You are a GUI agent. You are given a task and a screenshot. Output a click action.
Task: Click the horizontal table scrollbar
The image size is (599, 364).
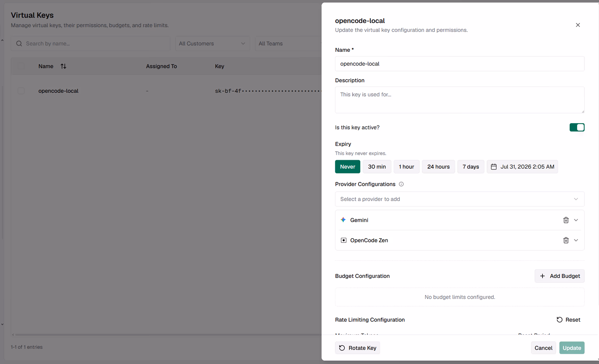click(168, 335)
